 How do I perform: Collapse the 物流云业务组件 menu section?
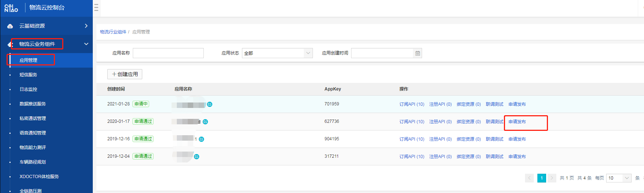(x=86, y=44)
